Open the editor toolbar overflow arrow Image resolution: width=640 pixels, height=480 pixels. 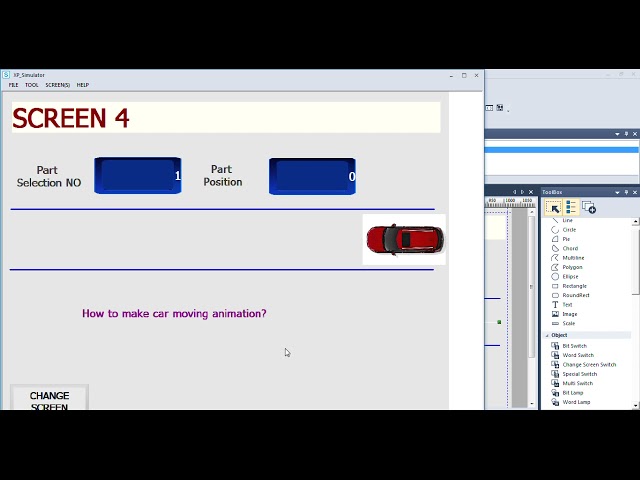(x=508, y=111)
